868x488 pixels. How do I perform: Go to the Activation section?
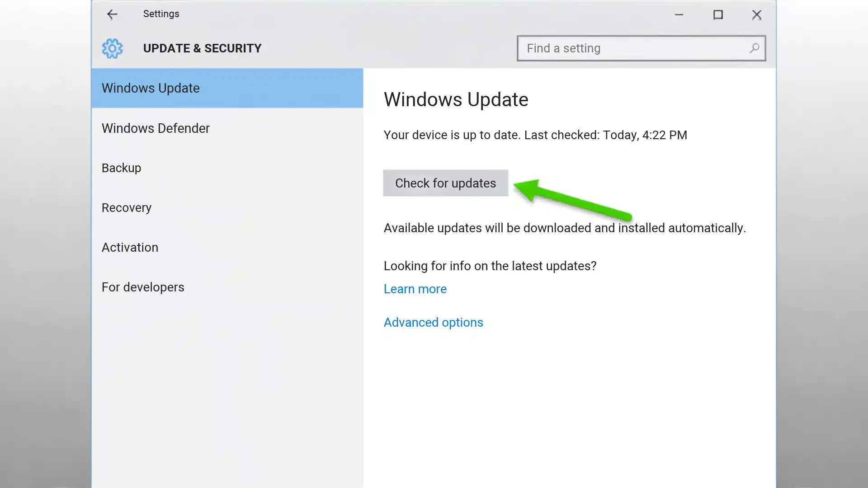coord(227,248)
